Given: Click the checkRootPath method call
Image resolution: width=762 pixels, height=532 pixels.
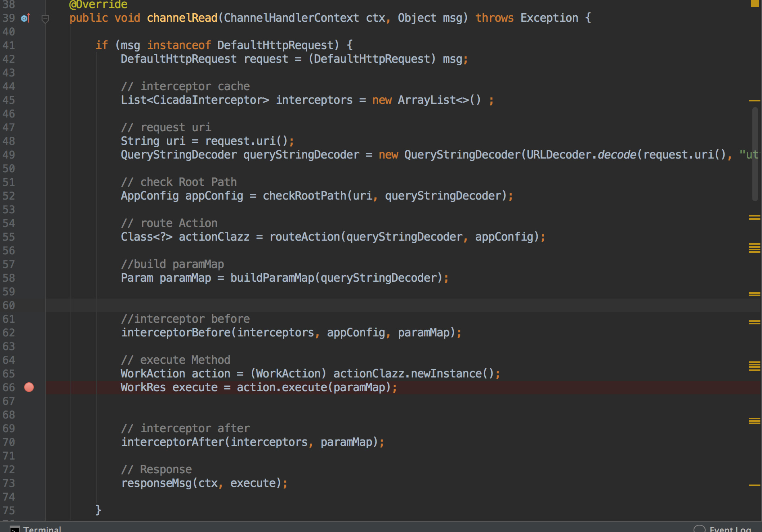Looking at the screenshot, I should [304, 196].
